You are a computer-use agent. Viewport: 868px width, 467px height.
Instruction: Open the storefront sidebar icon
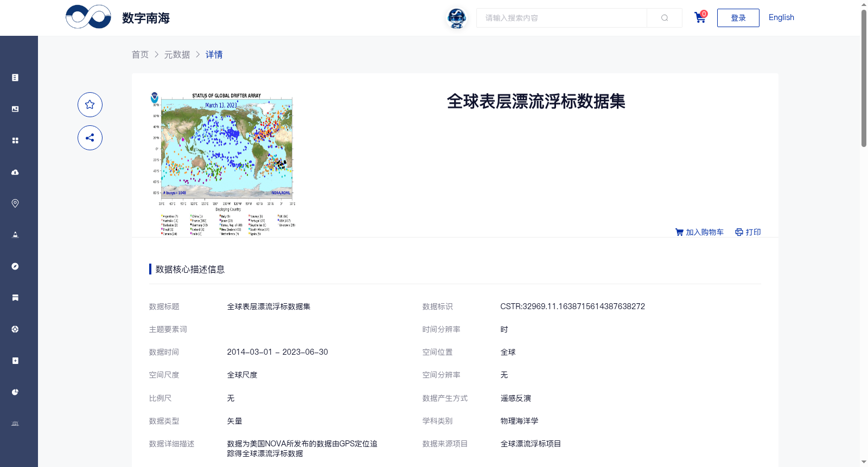coord(15,298)
